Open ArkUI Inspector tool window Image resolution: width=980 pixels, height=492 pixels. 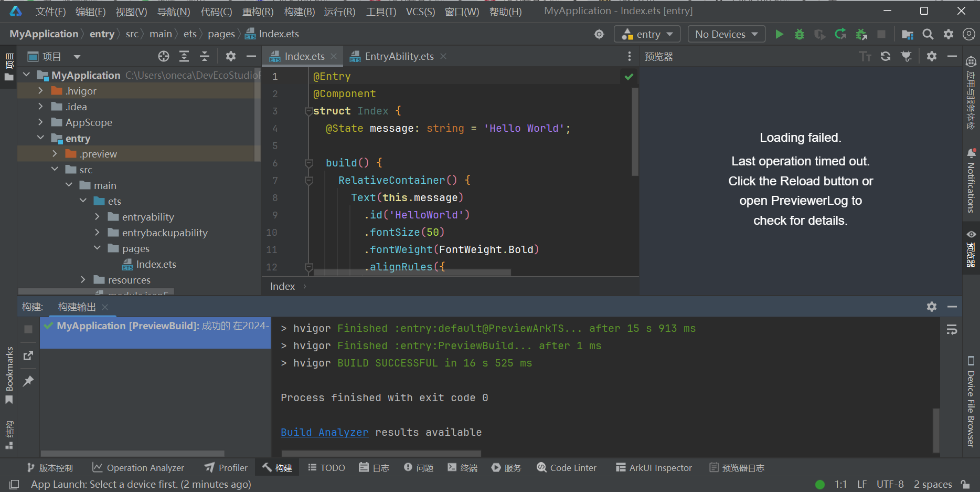point(654,468)
